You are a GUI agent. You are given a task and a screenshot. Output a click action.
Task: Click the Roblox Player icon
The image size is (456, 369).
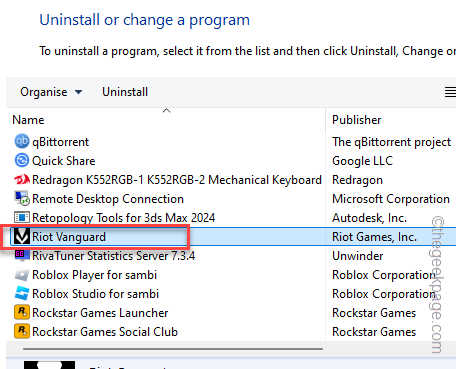pos(22,275)
